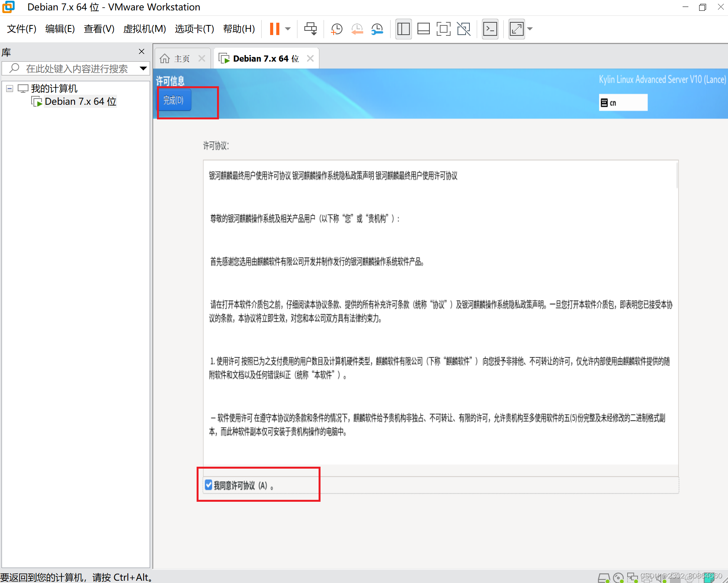Click the library search input field
Screen dimensions: 728x583
click(76, 69)
